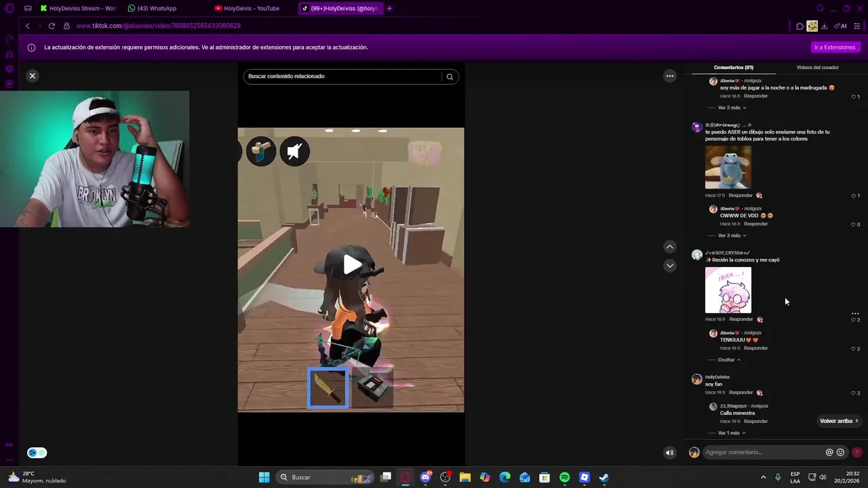Play the video with center play button

tap(351, 265)
